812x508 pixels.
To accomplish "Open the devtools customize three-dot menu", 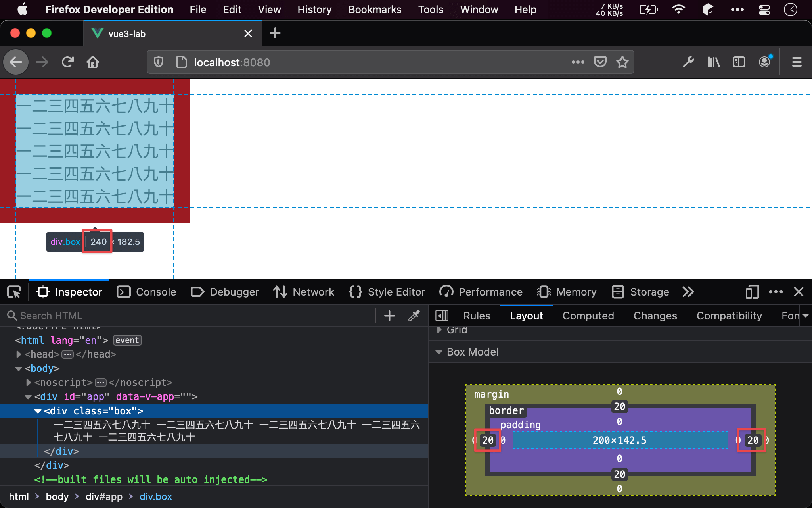I will (x=776, y=292).
